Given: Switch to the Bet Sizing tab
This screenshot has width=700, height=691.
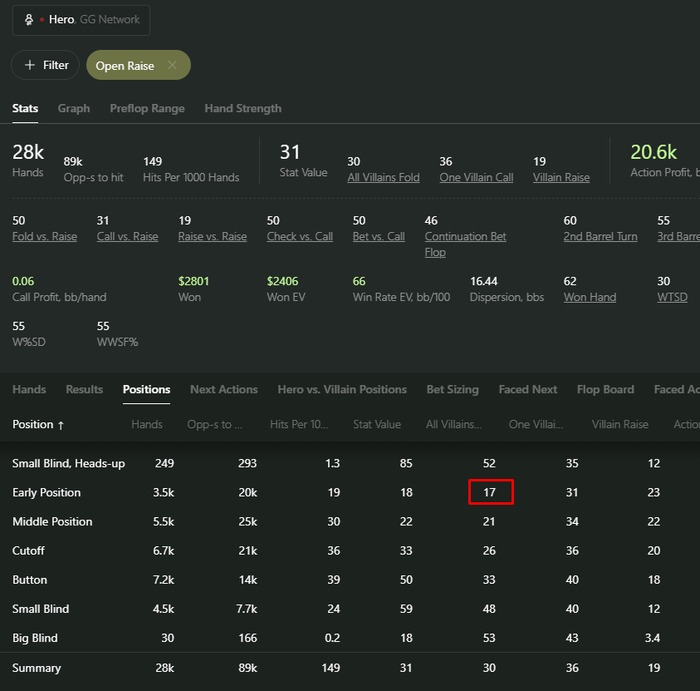Looking at the screenshot, I should [452, 389].
